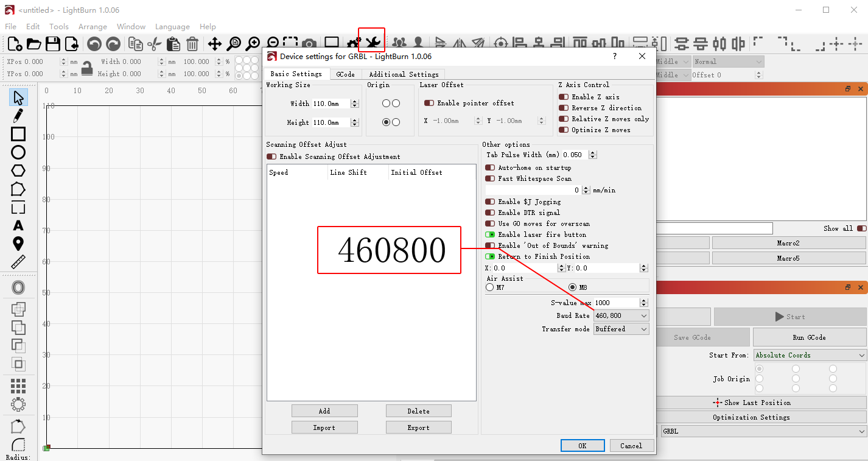Select the Rectangle drawing tool
The height and width of the screenshot is (461, 868).
(18, 134)
